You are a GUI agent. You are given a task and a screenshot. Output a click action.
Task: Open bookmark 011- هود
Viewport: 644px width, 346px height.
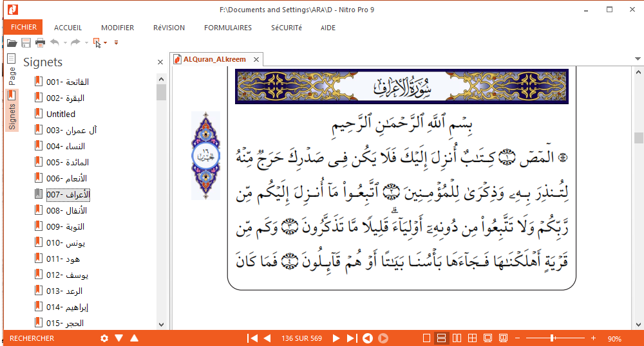(63, 259)
